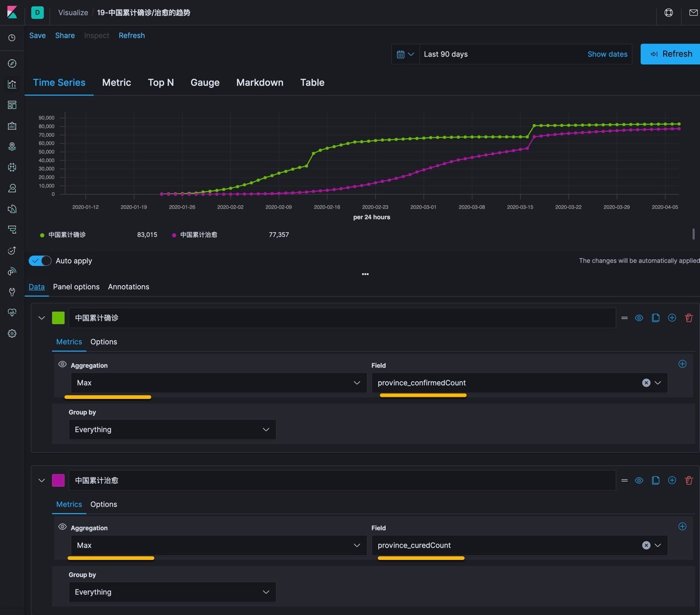Click the blue Refresh button
Image resolution: width=700 pixels, height=615 pixels.
671,54
